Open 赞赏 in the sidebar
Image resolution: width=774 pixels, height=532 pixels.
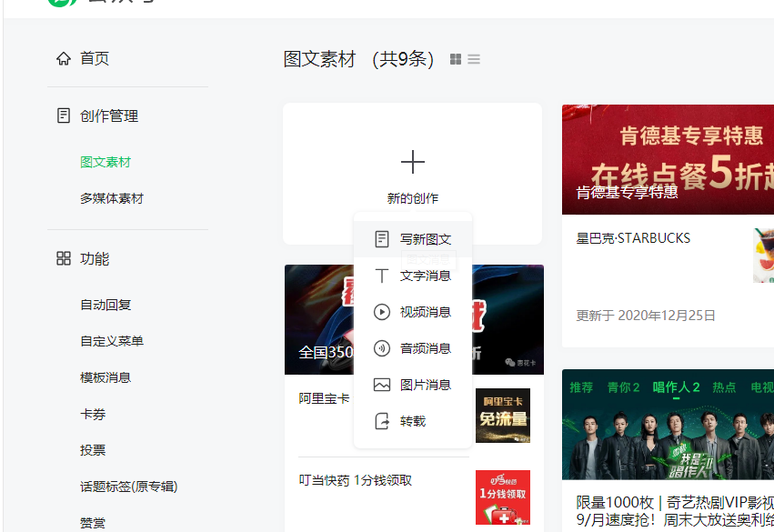pyautogui.click(x=93, y=523)
